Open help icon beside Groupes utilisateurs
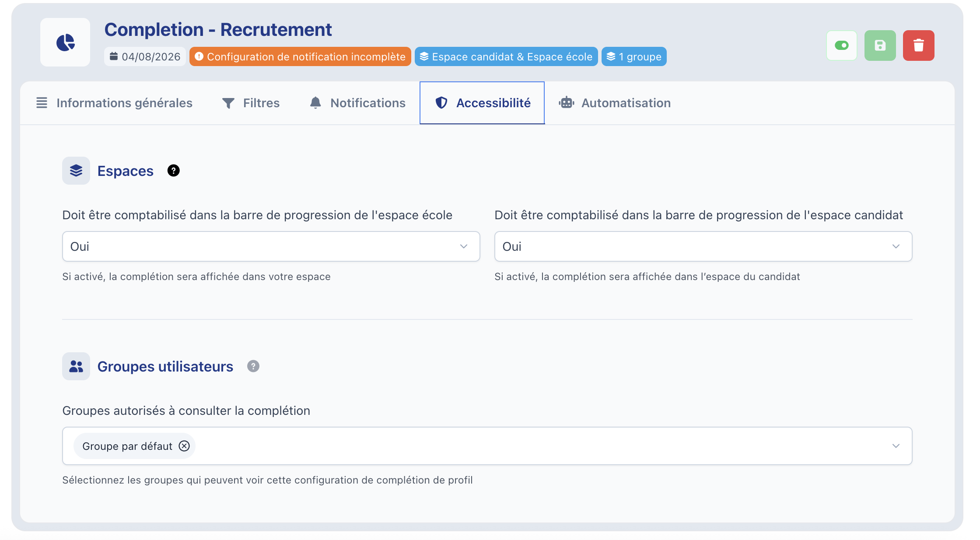 tap(253, 366)
